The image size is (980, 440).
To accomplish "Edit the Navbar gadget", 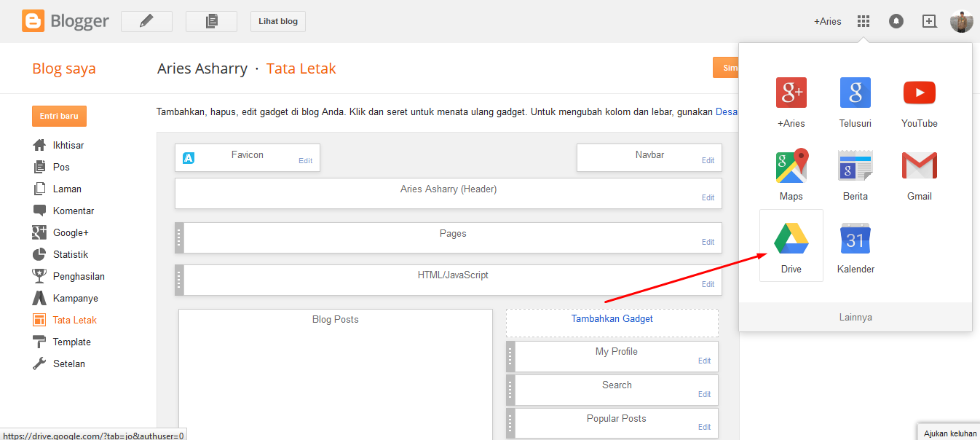I will [708, 160].
